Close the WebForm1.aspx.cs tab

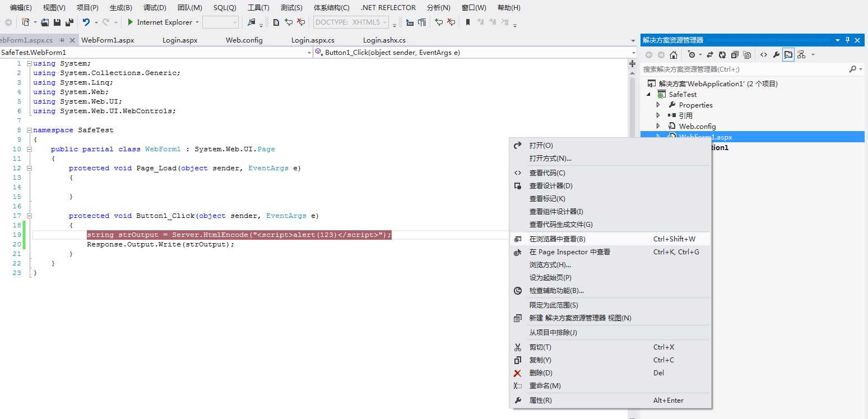pyautogui.click(x=72, y=40)
